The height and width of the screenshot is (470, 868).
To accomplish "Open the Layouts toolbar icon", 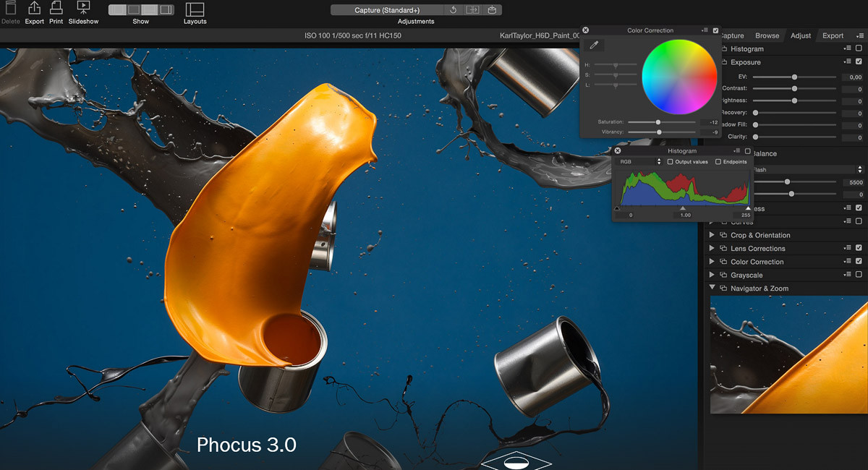I will (x=195, y=9).
